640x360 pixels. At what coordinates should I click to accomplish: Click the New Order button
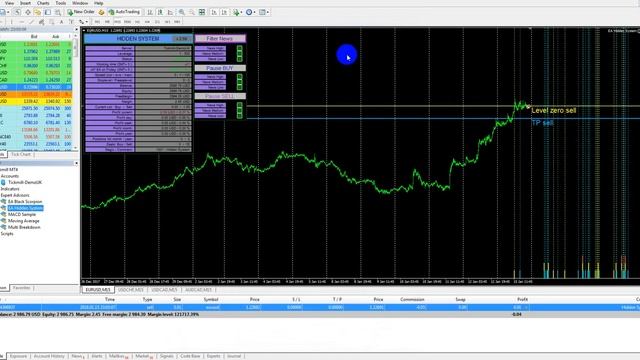click(x=81, y=12)
